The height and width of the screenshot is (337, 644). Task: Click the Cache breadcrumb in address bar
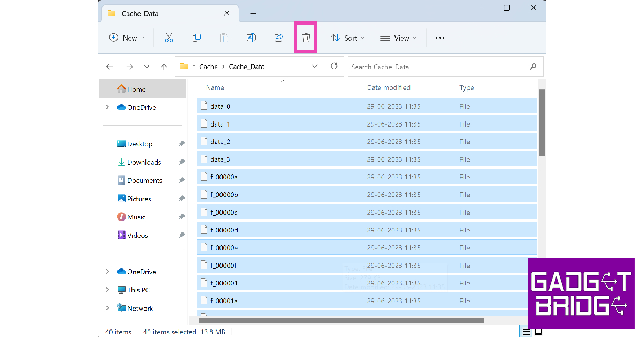pos(208,67)
